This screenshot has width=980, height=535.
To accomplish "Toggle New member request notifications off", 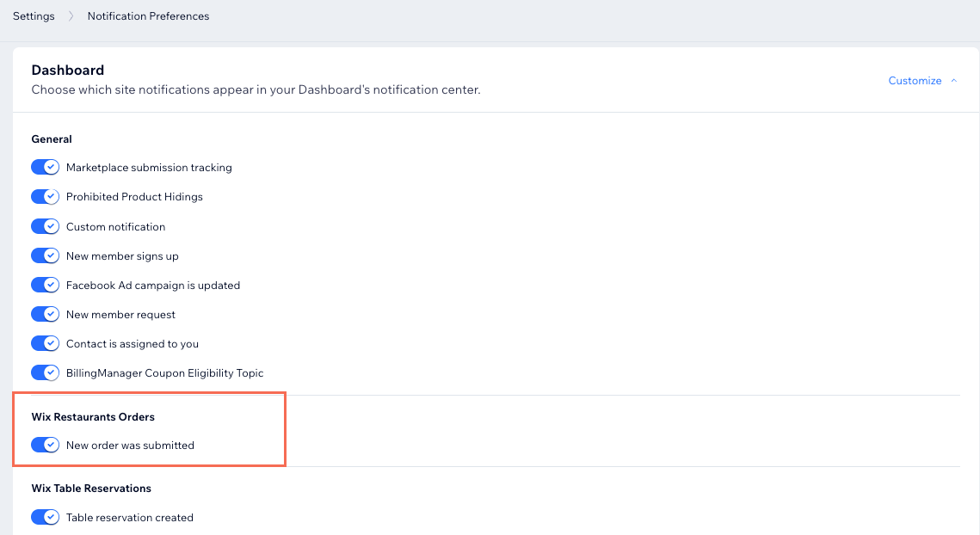I will (45, 314).
